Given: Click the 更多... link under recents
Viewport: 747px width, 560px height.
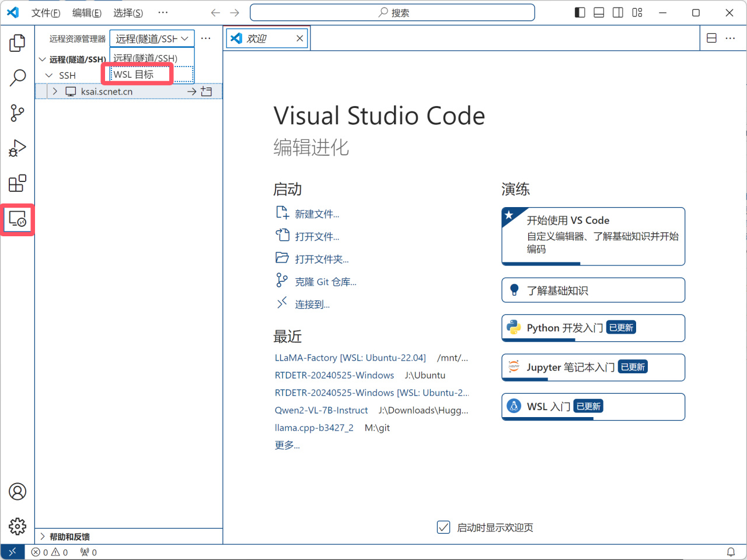Looking at the screenshot, I should click(287, 445).
